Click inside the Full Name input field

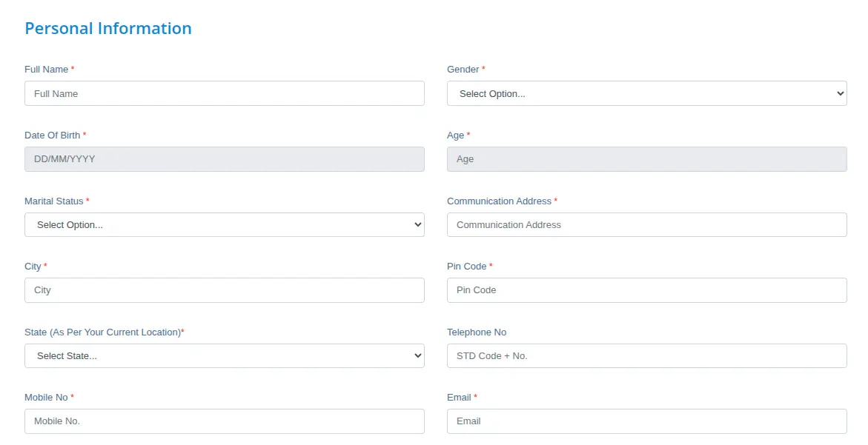[x=224, y=93]
